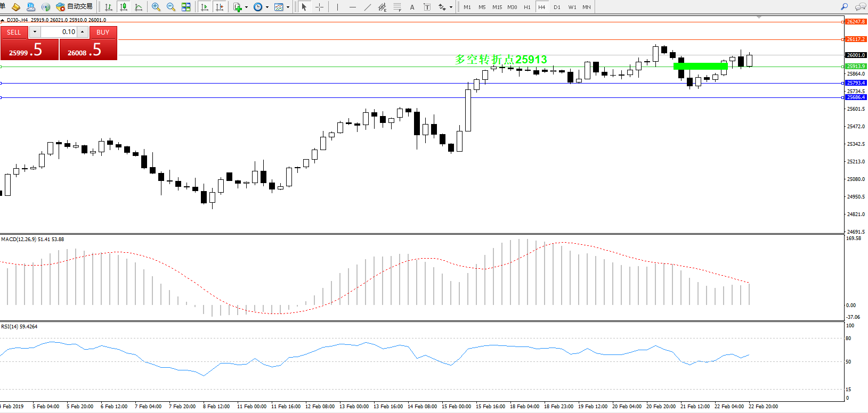Image resolution: width=868 pixels, height=413 pixels.
Task: Expand the chart templates dropdown arrow
Action: point(288,7)
